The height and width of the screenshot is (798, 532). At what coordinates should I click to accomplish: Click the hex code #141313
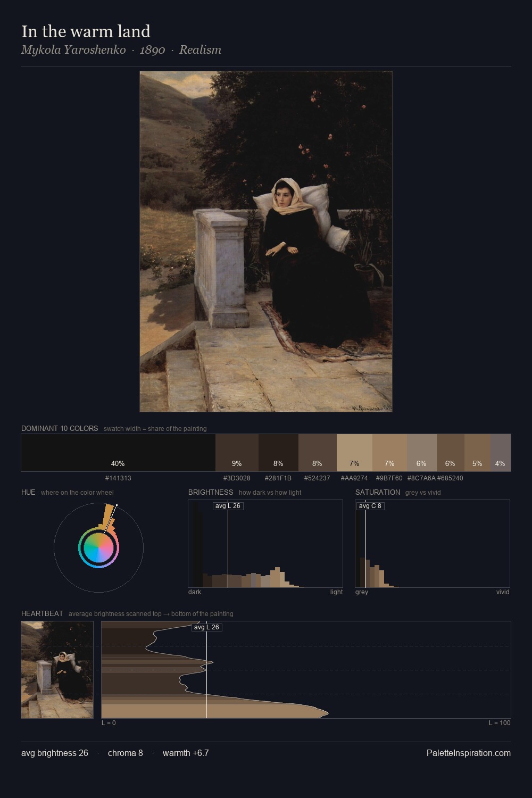tap(118, 478)
